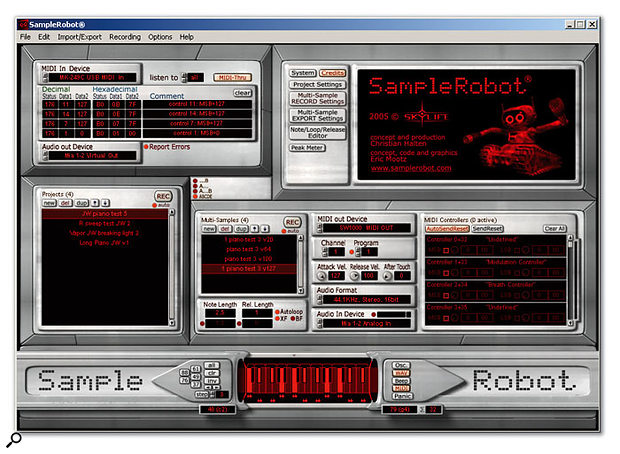Click the Credits button

click(x=332, y=73)
